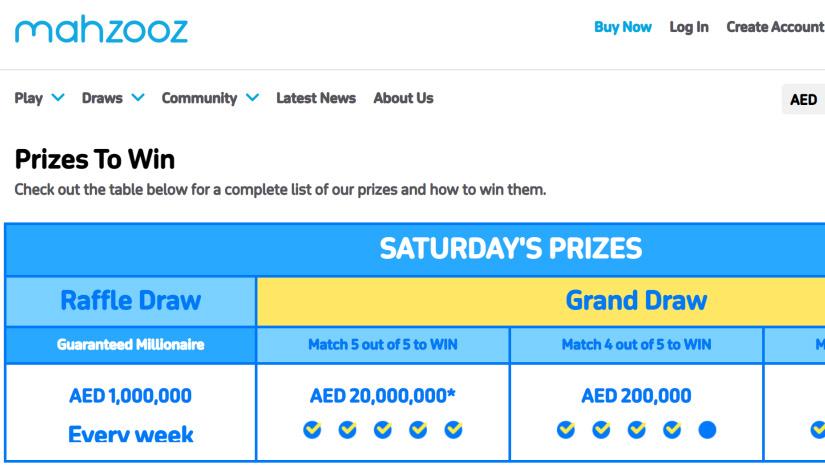Go to About Us
Viewport: 825px width, 476px height.
[x=403, y=98]
